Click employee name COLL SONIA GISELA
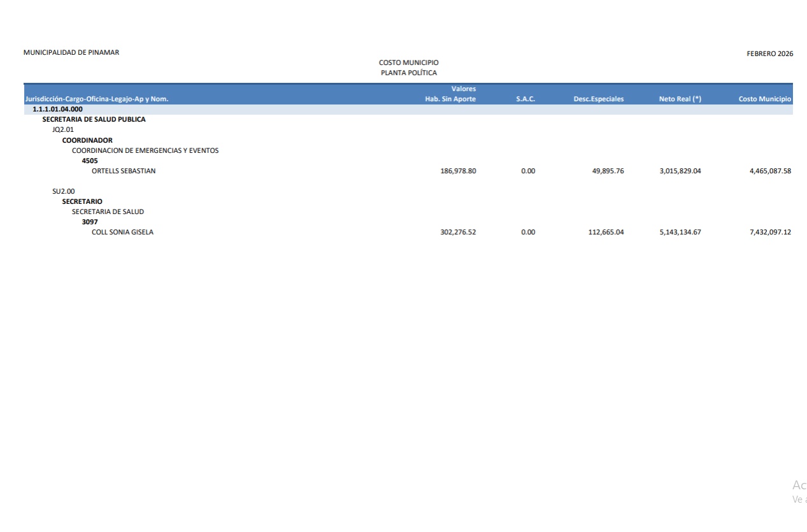 [122, 232]
